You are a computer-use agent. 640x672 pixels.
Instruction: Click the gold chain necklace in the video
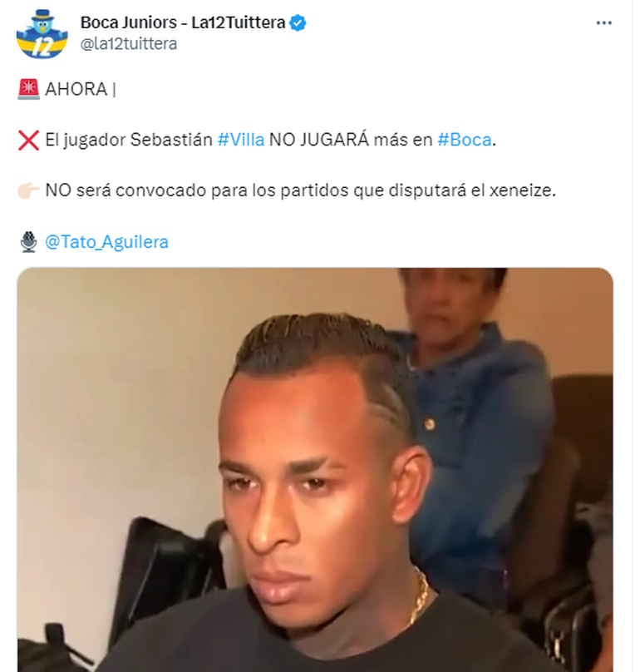point(420,595)
